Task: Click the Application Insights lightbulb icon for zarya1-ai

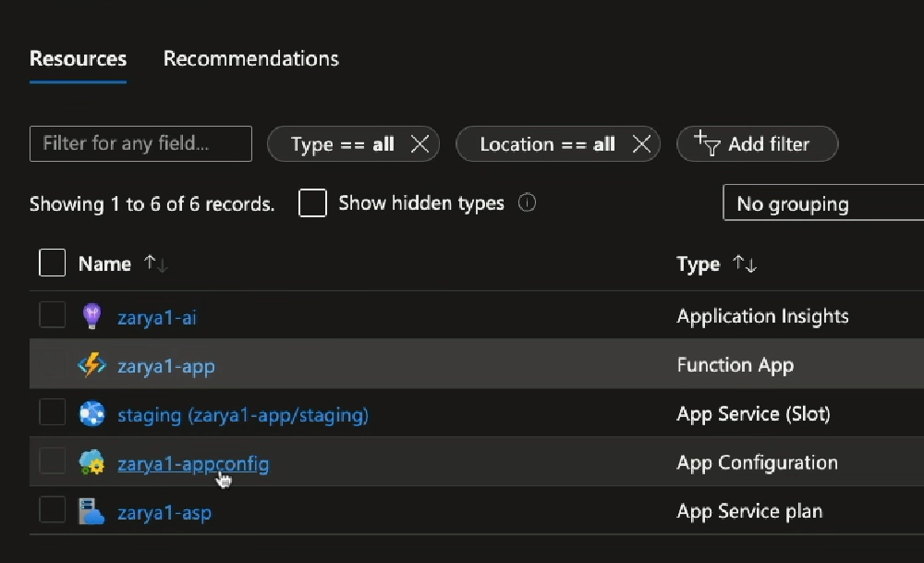Action: (91, 316)
